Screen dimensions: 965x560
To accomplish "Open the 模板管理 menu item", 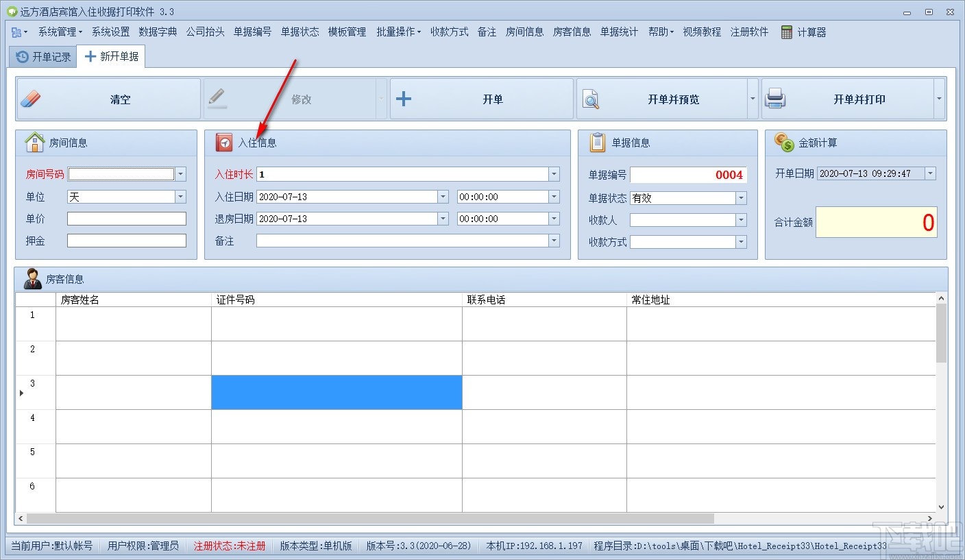I will [x=347, y=32].
